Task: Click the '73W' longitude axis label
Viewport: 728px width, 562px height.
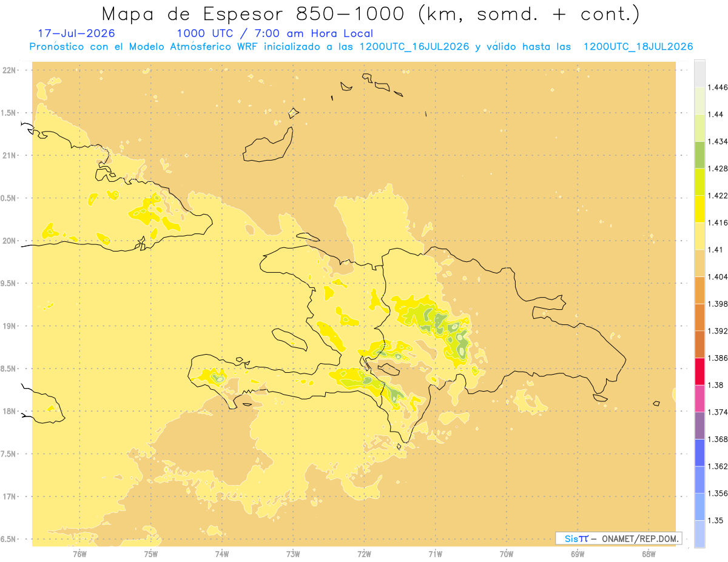Action: [x=293, y=554]
